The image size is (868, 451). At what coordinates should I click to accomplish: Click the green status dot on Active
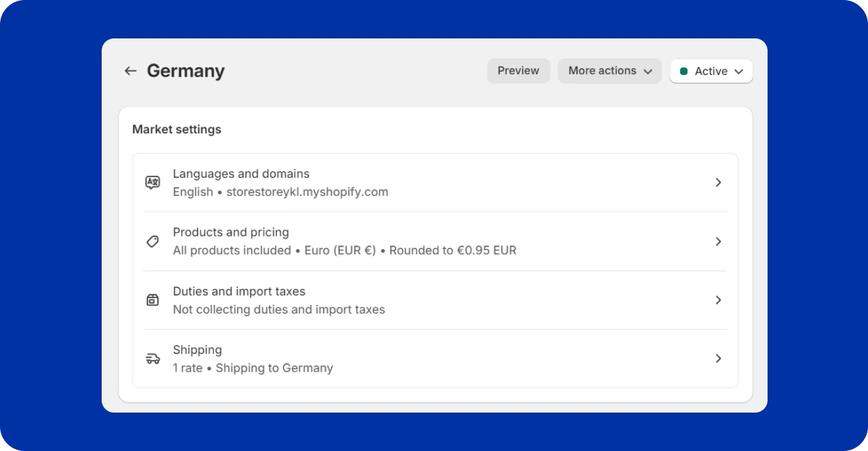684,71
